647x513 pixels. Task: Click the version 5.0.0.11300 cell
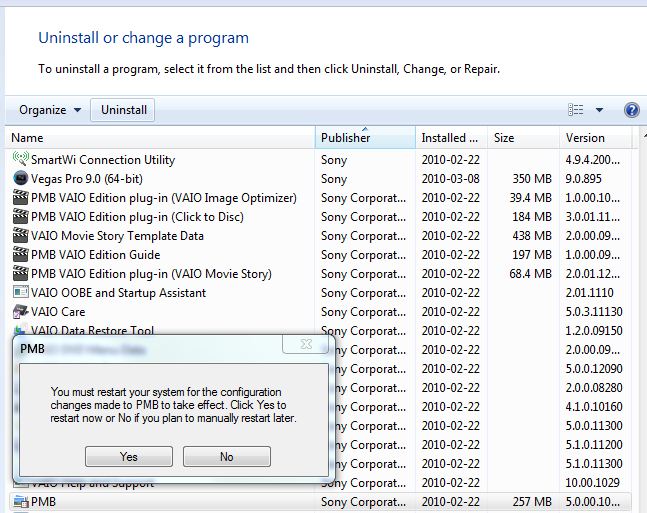tap(594, 426)
